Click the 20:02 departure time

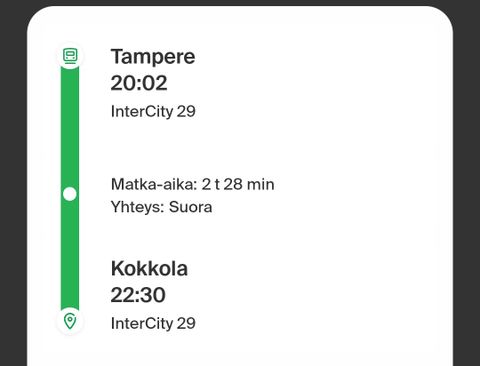click(x=139, y=83)
